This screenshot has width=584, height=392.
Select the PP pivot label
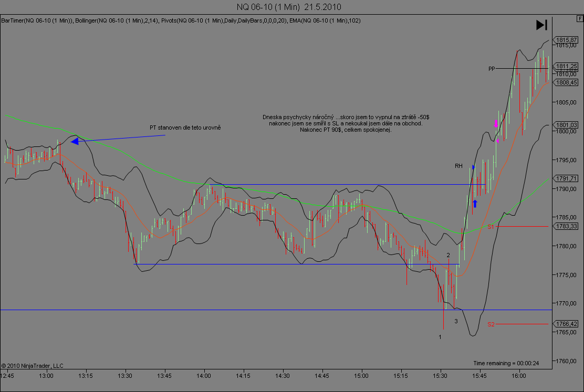(x=492, y=69)
